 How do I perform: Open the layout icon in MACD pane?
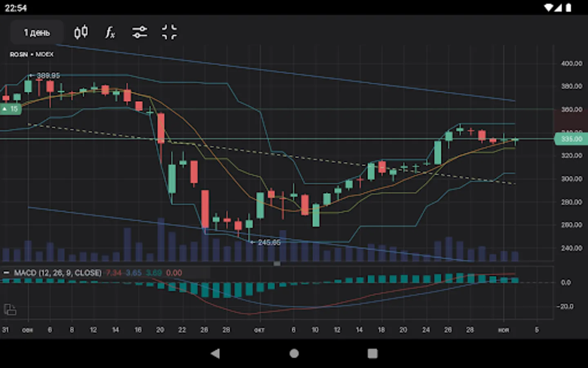click(x=10, y=310)
